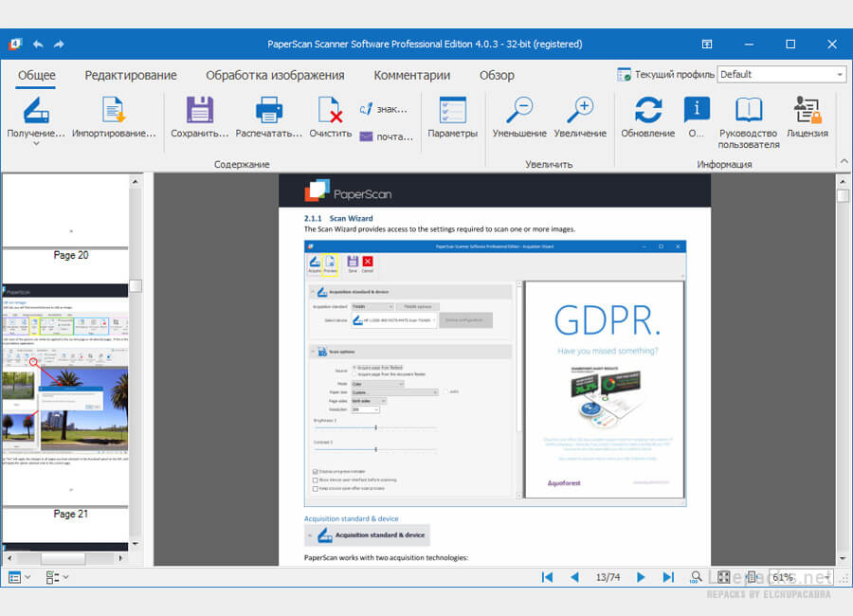Image resolution: width=853 pixels, height=616 pixels.
Task: Click the почта... (mail) envelope icon
Action: pos(366,136)
